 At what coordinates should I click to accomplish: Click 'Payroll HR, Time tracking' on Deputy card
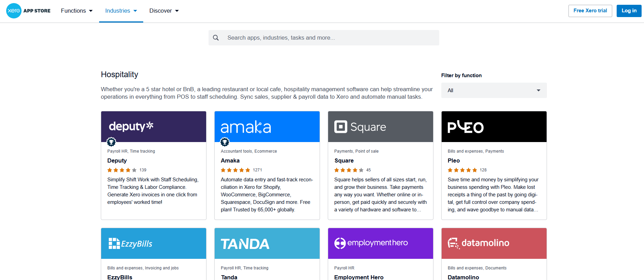pos(131,151)
